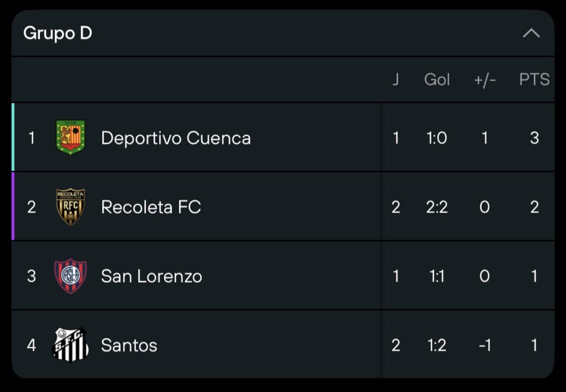This screenshot has height=392, width=566.
Task: Collapse the Grupo D section chevron
Action: 531,33
